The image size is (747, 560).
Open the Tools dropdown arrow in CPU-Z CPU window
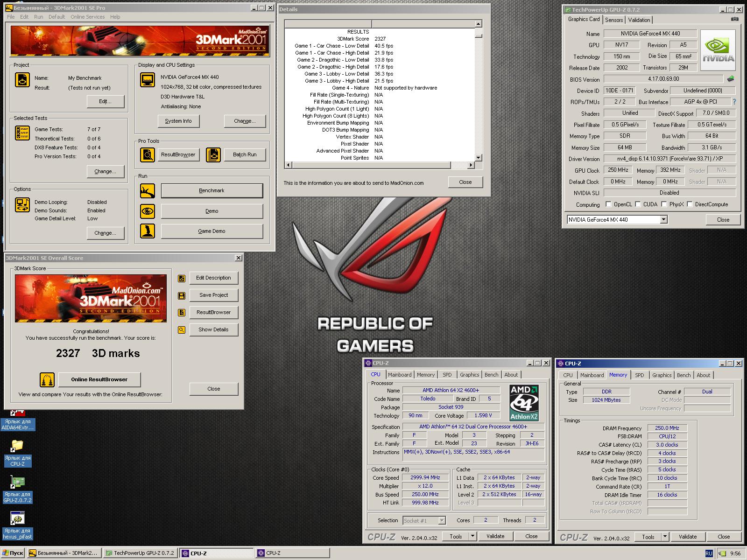point(472,536)
